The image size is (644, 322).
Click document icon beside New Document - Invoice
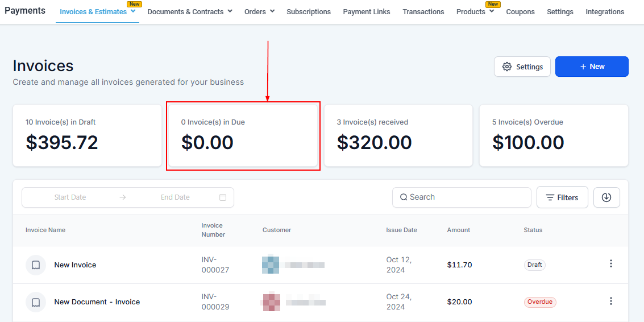(36, 302)
